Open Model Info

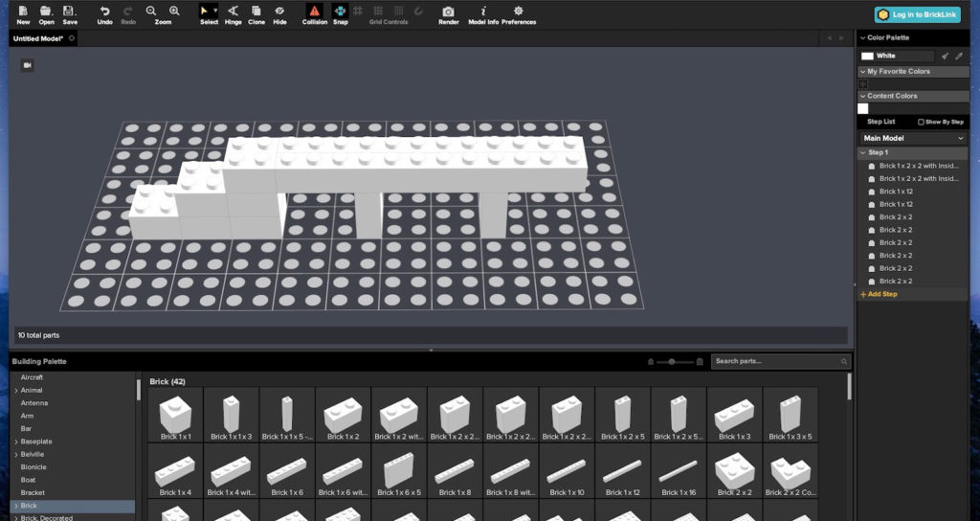click(483, 14)
